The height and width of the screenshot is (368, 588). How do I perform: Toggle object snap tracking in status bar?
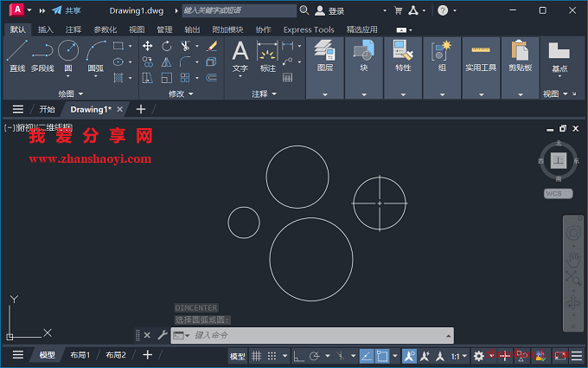click(x=367, y=356)
